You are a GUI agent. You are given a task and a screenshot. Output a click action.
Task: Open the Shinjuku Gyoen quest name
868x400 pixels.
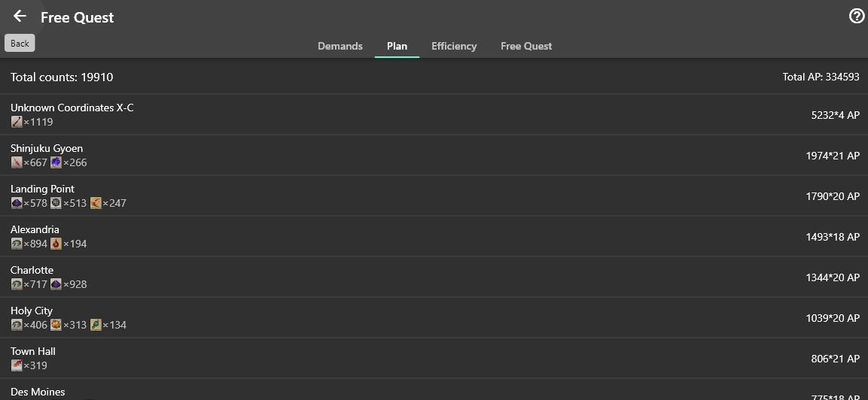click(47, 148)
